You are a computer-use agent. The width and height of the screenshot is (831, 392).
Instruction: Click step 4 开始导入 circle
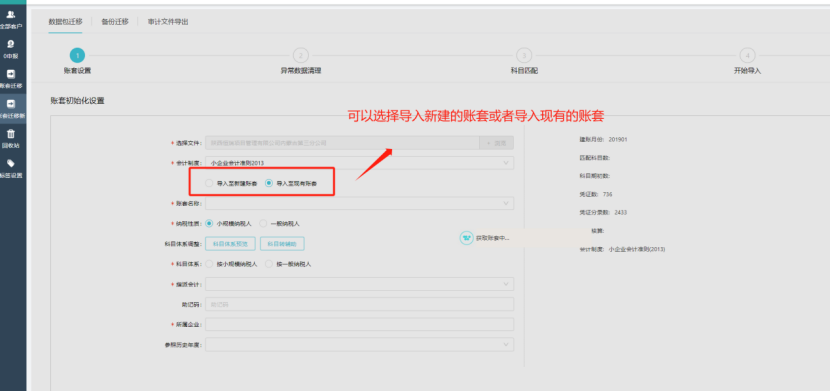(747, 55)
